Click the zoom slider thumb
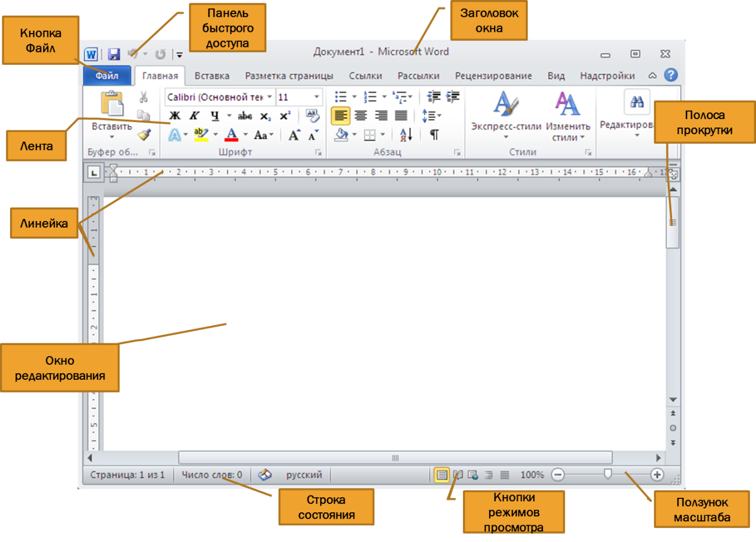Screen dimensions: 756x542 click(608, 474)
